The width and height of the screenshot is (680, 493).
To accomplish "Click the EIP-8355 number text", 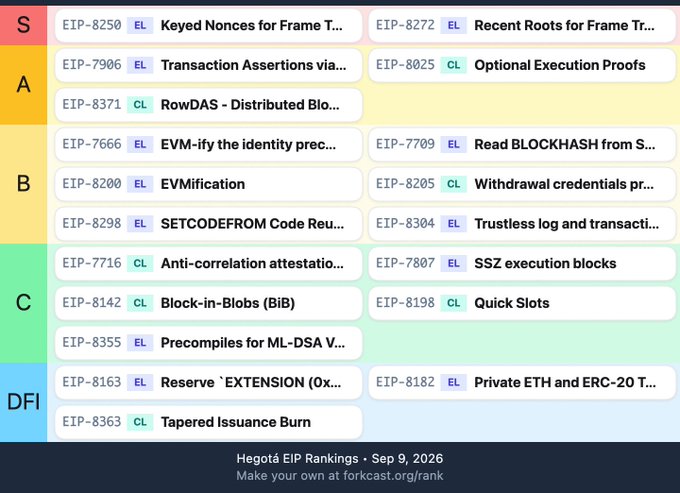I will pos(92,343).
